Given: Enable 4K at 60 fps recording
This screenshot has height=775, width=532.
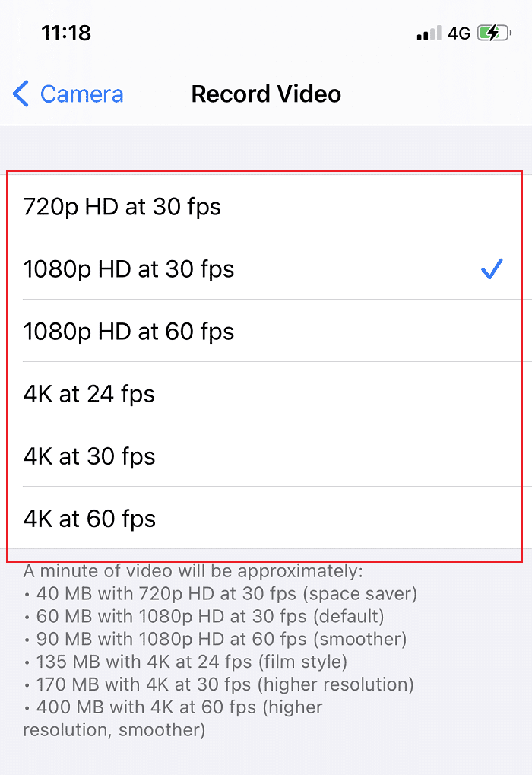Looking at the screenshot, I should pyautogui.click(x=88, y=519).
